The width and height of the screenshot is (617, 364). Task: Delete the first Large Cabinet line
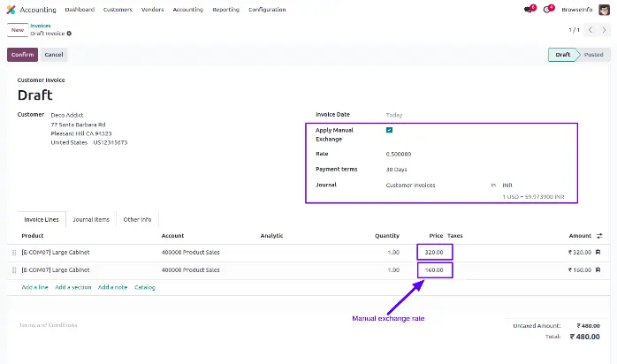point(598,253)
